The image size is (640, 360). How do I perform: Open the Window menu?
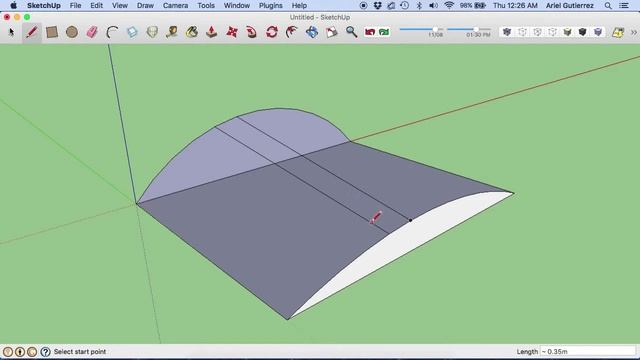(x=237, y=6)
